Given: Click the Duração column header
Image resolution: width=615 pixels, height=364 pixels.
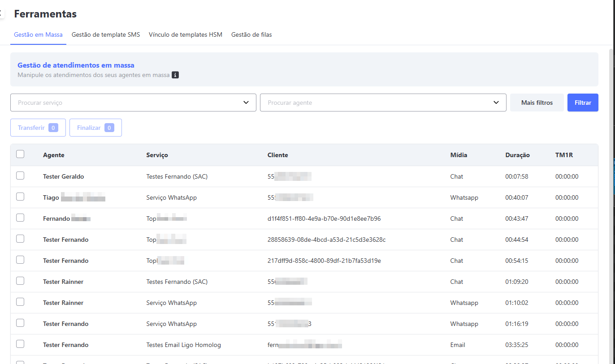Looking at the screenshot, I should pos(517,155).
